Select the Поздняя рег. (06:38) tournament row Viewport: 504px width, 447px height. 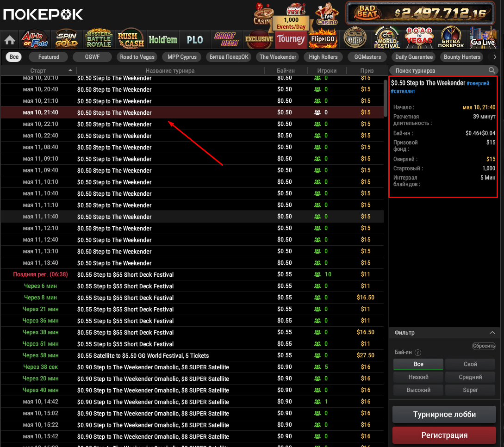pos(192,274)
